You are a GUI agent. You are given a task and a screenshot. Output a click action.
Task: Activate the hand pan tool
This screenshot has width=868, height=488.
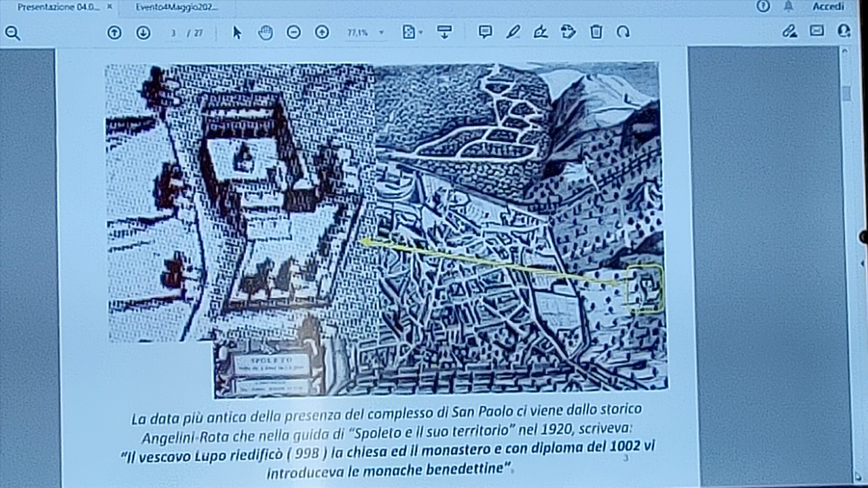(x=265, y=33)
